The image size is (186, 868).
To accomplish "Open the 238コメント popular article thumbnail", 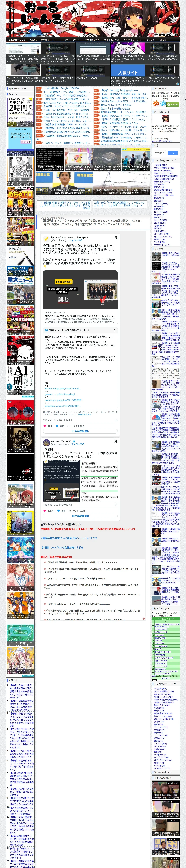I will 165,790.
